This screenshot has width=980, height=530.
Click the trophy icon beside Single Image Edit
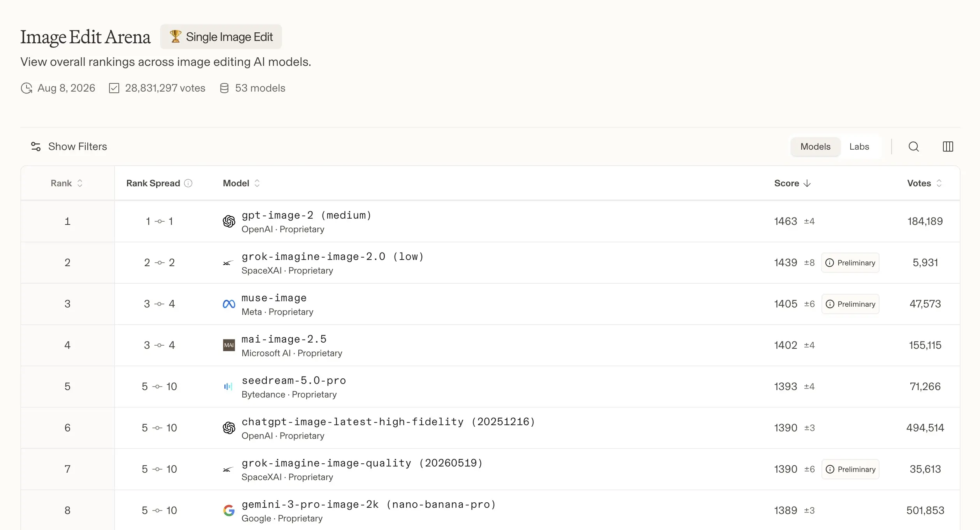click(x=175, y=36)
